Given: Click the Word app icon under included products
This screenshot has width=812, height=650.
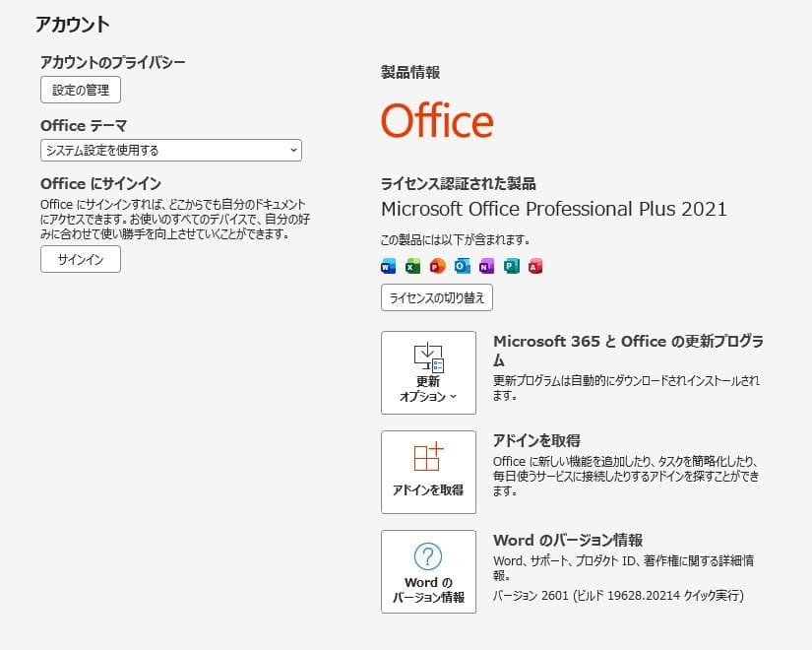Looking at the screenshot, I should click(x=388, y=266).
